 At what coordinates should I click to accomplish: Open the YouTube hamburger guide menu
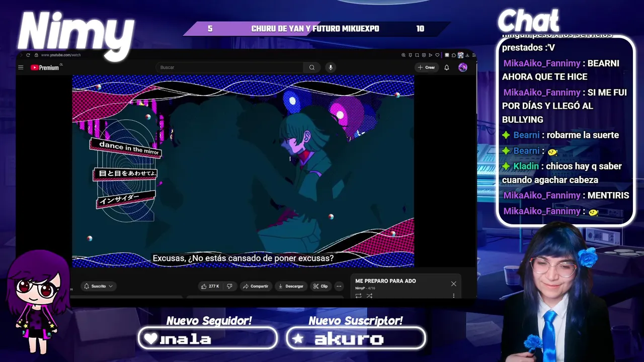[x=21, y=67]
